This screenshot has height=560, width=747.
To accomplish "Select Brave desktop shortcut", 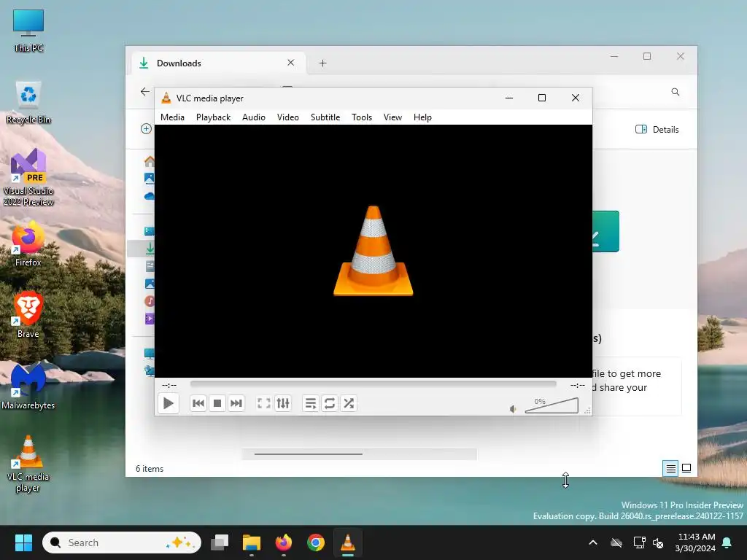I will [x=28, y=314].
